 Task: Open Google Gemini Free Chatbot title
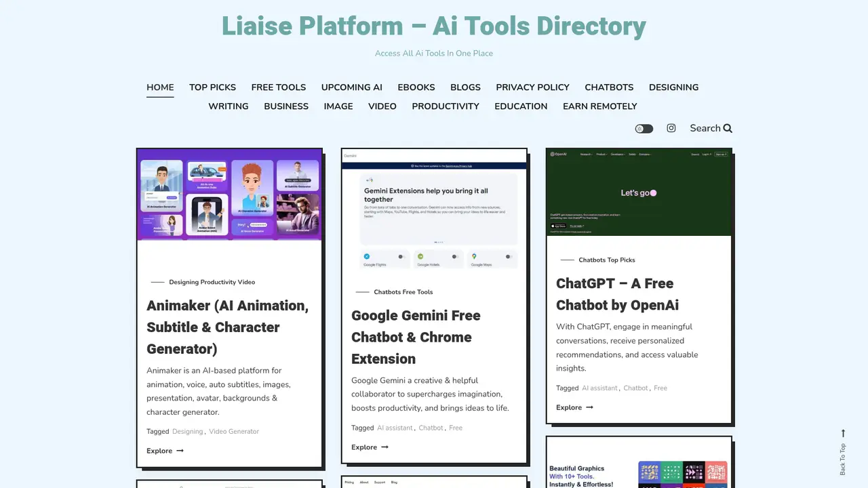point(416,338)
